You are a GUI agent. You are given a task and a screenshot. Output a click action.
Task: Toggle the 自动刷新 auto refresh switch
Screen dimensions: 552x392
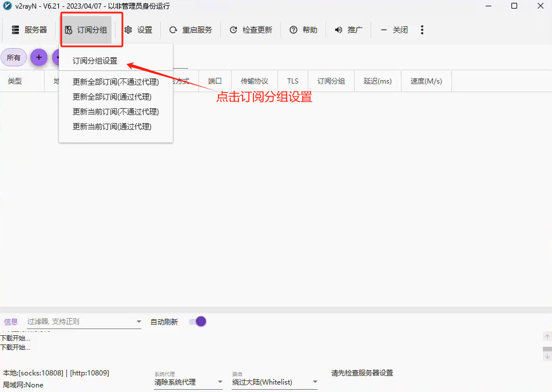198,322
